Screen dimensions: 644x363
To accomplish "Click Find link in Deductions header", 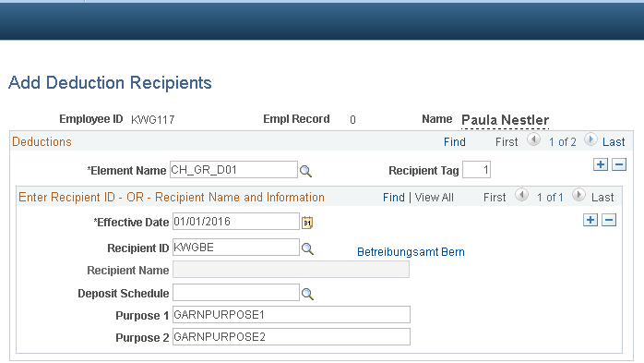I will 455,142.
